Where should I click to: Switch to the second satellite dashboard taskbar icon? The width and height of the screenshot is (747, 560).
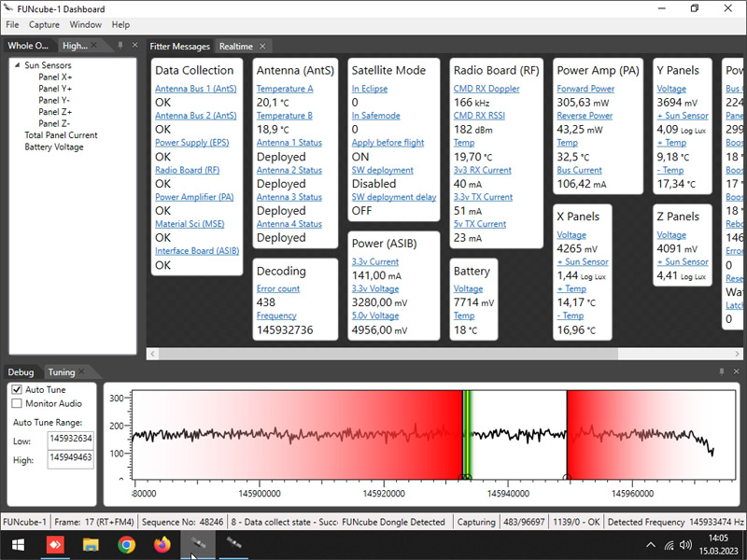(233, 544)
